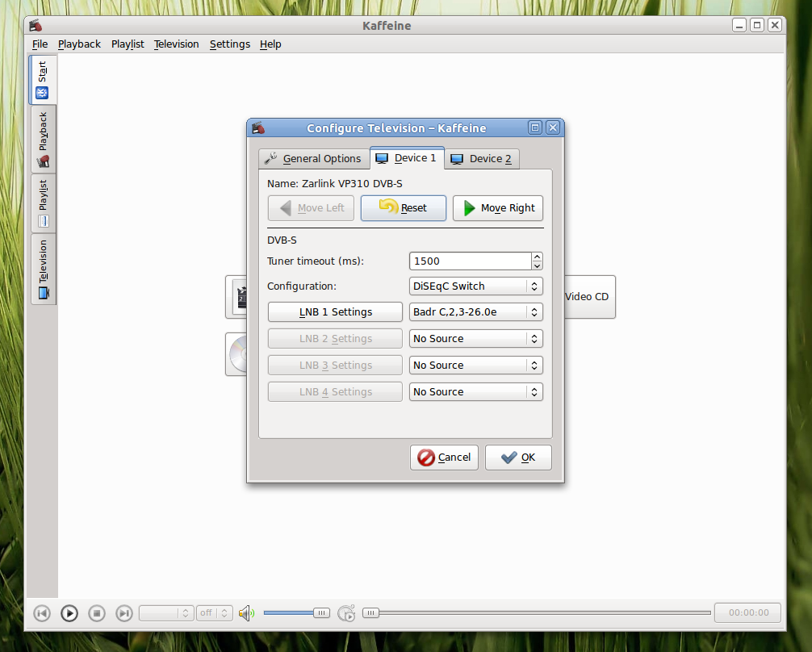The image size is (812, 652).
Task: Open LNB 1 Settings
Action: [335, 311]
